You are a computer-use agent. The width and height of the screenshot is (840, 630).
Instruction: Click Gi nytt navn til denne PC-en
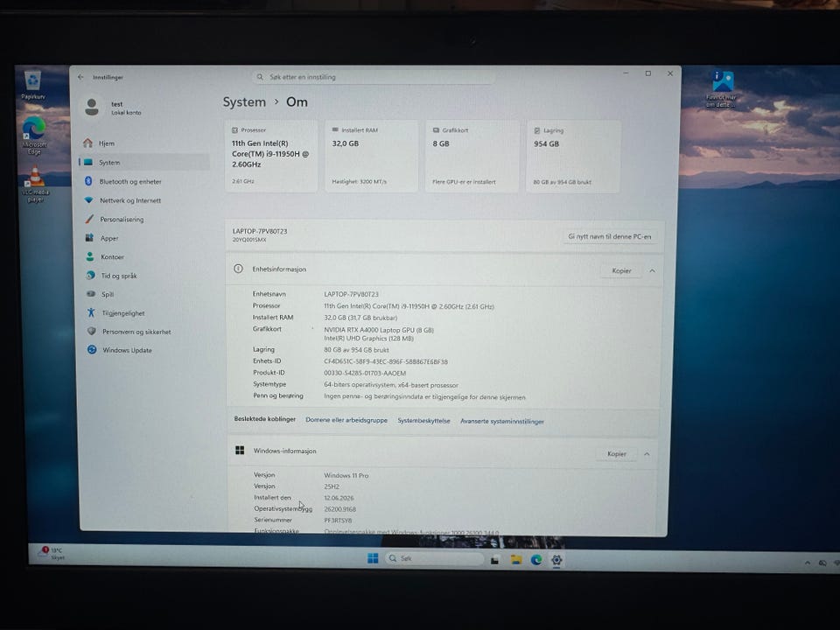click(610, 236)
